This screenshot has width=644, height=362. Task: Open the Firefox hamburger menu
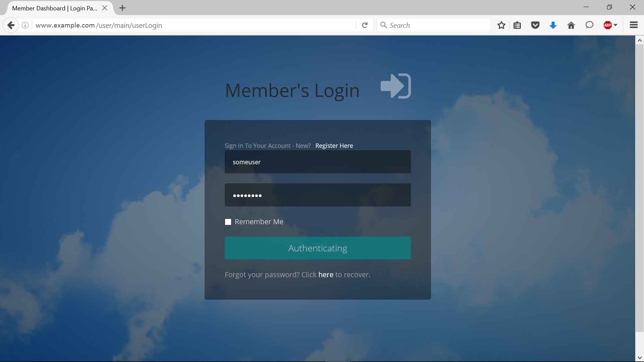point(633,25)
